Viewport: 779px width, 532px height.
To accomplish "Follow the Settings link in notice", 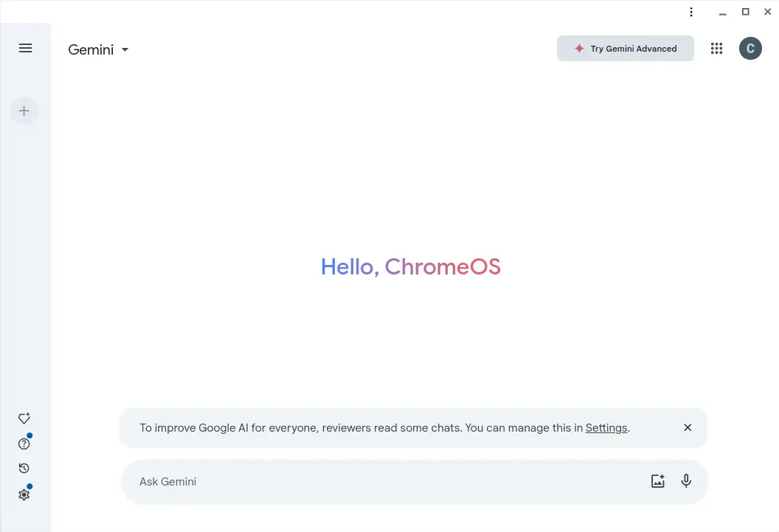I will coord(606,428).
